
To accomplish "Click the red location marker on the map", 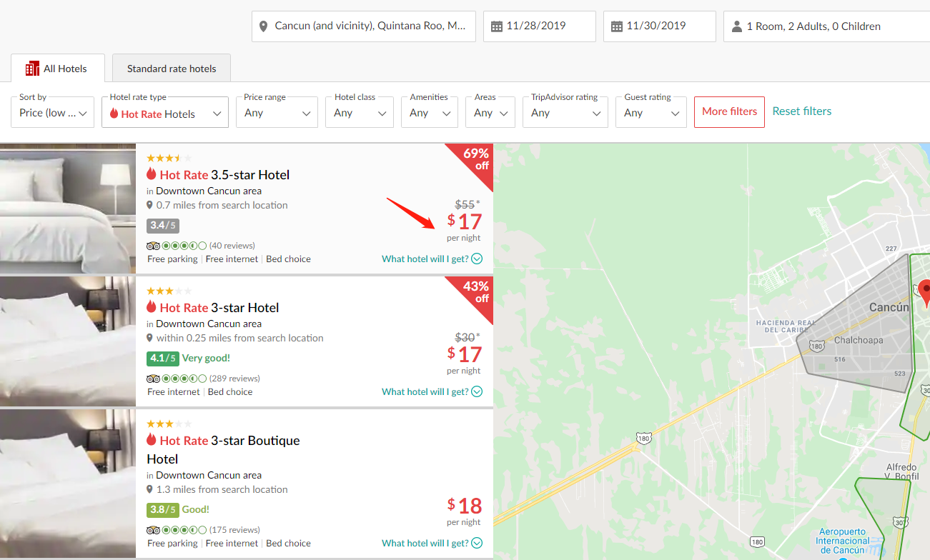I will pyautogui.click(x=925, y=293).
